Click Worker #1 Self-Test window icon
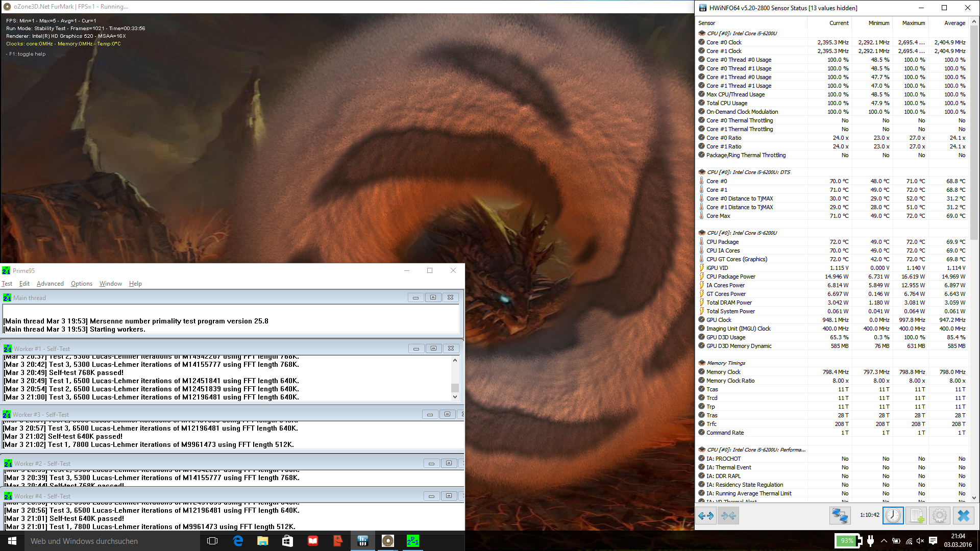 8,348
